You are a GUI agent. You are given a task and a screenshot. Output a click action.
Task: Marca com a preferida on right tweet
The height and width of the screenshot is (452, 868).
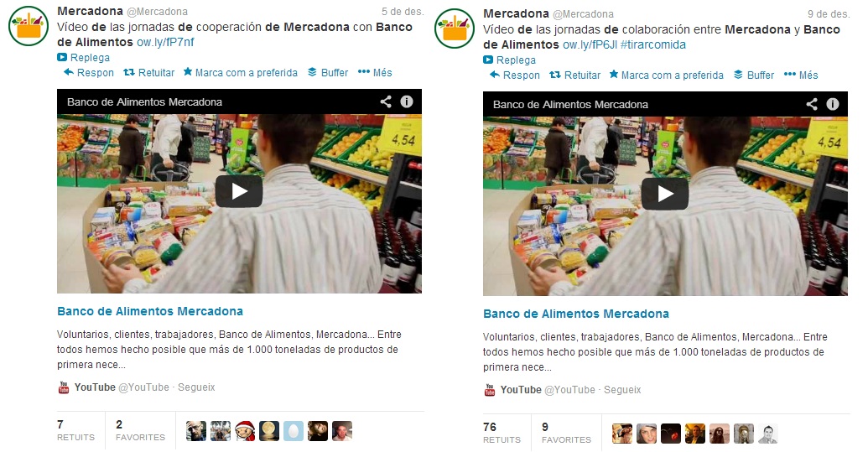click(667, 75)
